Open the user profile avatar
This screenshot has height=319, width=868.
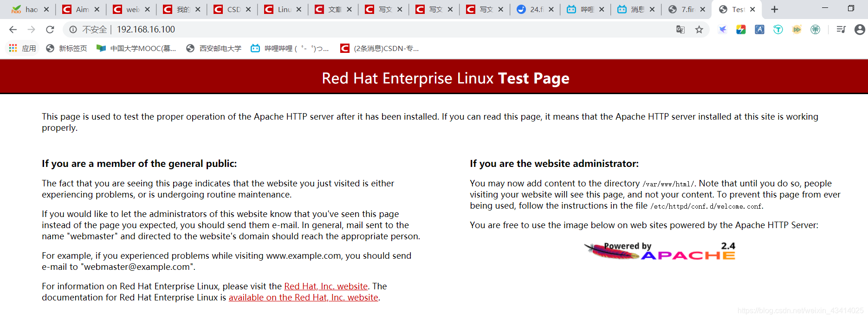coord(860,30)
